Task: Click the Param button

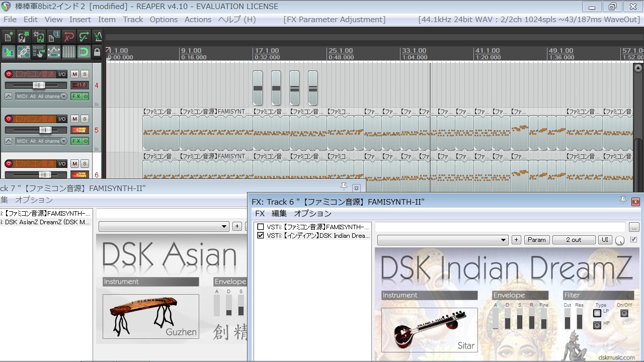Action: (536, 240)
